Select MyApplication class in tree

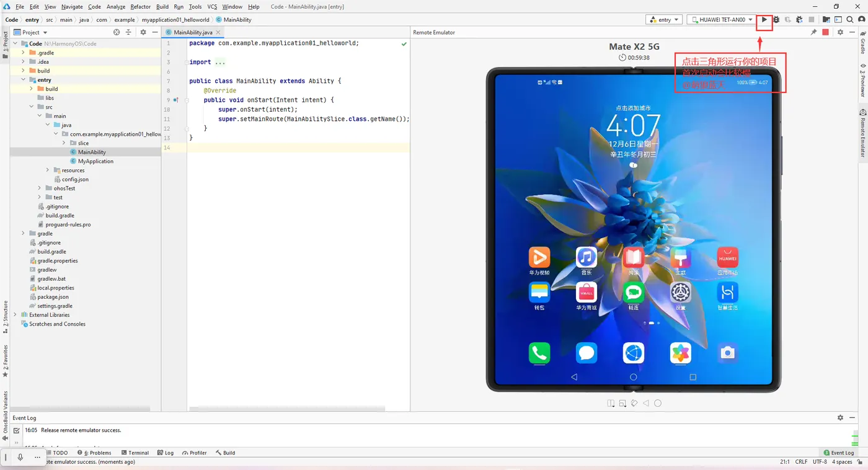[92, 161]
